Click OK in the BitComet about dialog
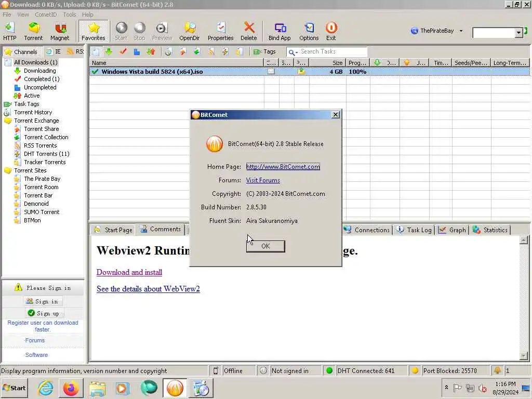 (265, 246)
